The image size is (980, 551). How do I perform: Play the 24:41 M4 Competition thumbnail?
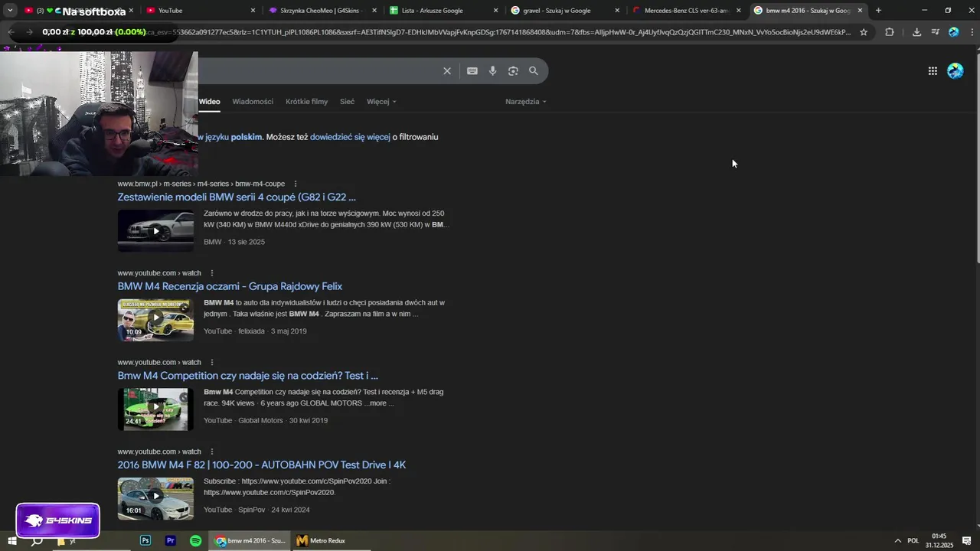pos(155,409)
